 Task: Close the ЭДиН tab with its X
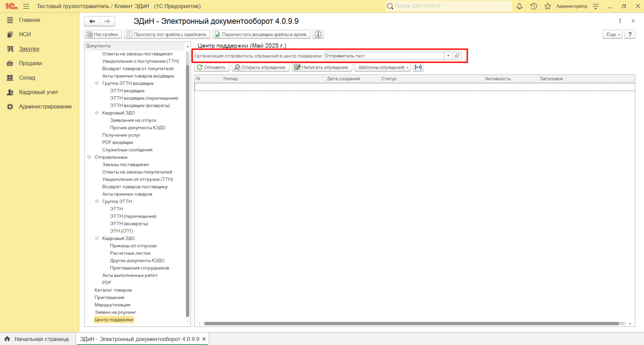[204, 339]
